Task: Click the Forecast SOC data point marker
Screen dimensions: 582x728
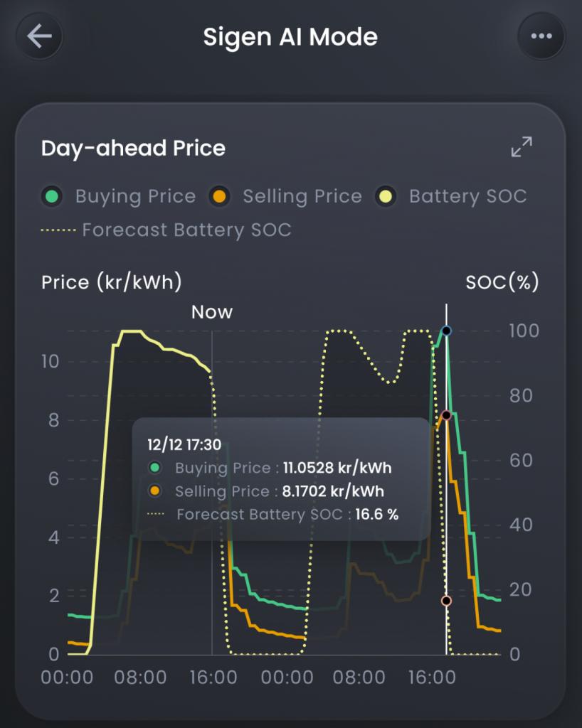Action: (446, 601)
